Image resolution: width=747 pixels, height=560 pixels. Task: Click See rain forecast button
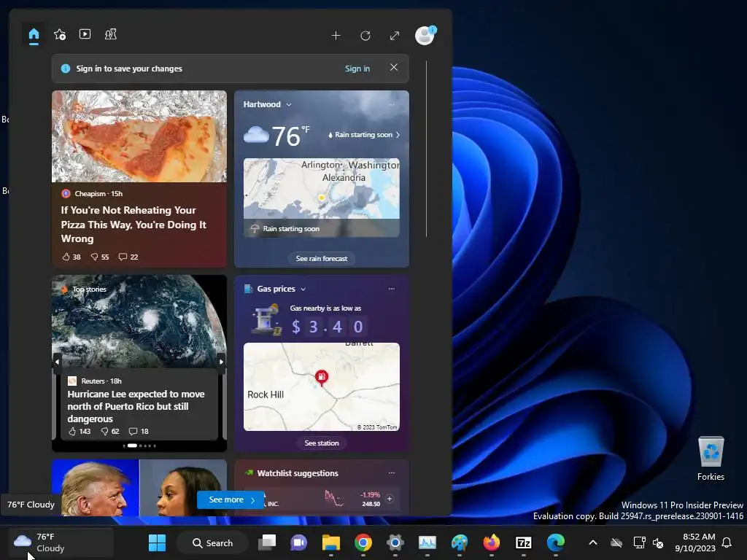pyautogui.click(x=322, y=259)
